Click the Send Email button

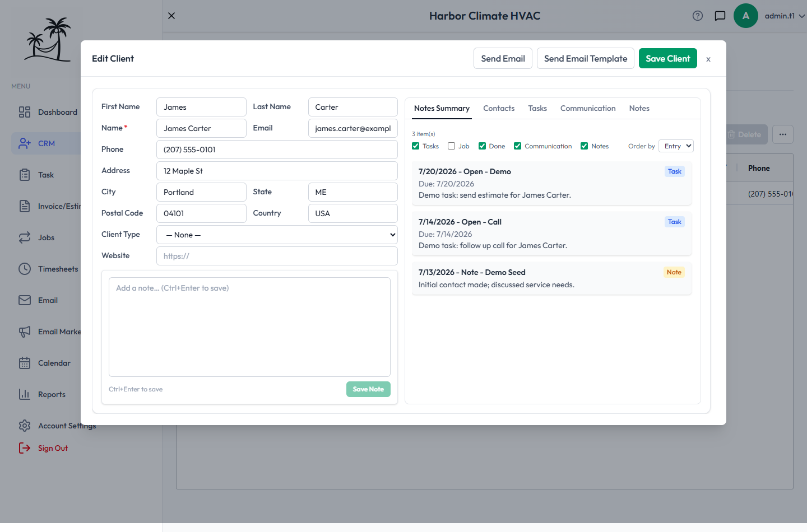[503, 58]
